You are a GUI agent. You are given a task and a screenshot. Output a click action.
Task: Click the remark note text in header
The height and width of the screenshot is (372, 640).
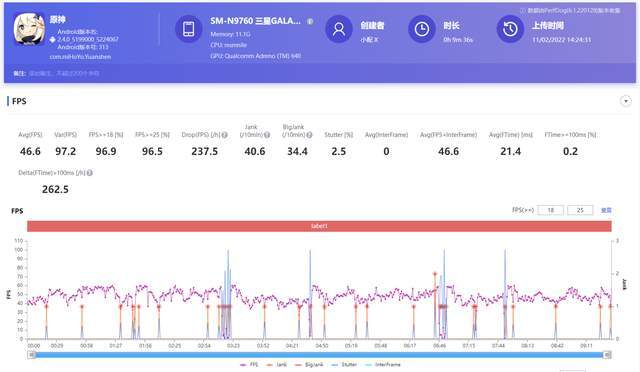(x=64, y=74)
